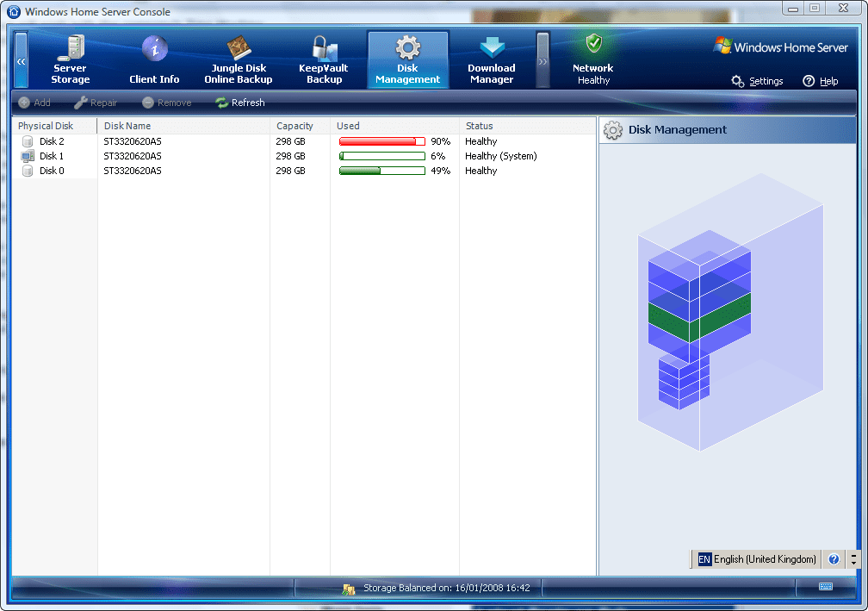Click the Storage Balanced date text
Viewport: 868px width, 611px height.
pos(446,588)
